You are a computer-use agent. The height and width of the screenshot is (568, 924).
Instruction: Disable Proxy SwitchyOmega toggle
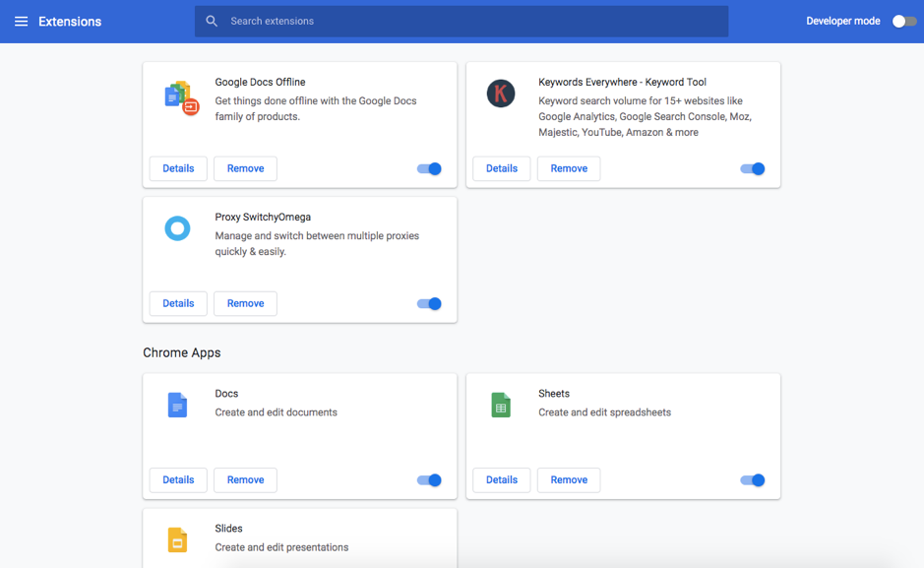(429, 304)
